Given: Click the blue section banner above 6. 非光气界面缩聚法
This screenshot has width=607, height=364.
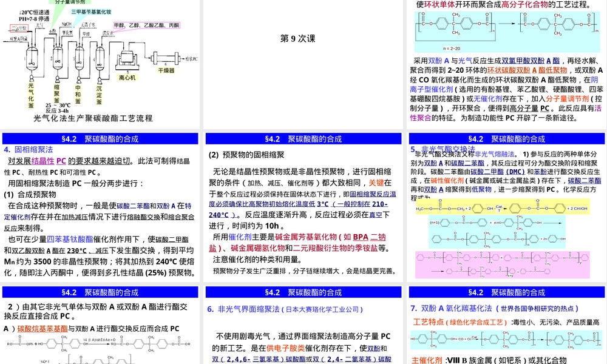Looking at the screenshot, I should tap(303, 292).
